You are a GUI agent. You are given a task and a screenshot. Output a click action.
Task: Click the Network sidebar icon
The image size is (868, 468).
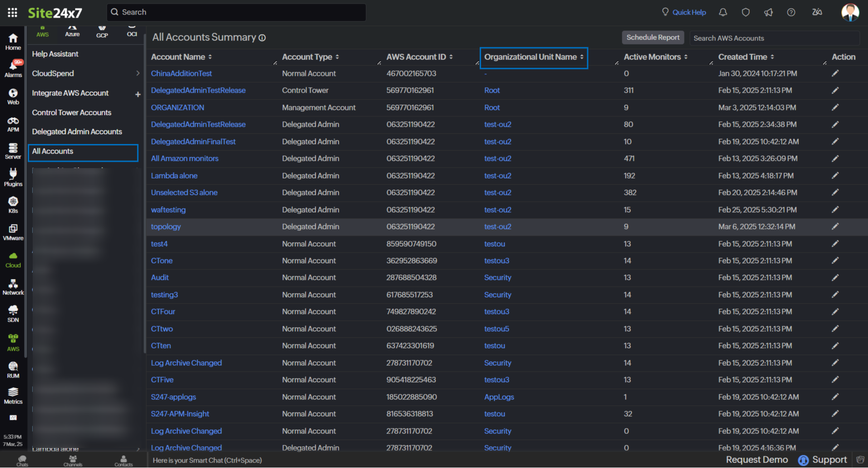pos(13,287)
